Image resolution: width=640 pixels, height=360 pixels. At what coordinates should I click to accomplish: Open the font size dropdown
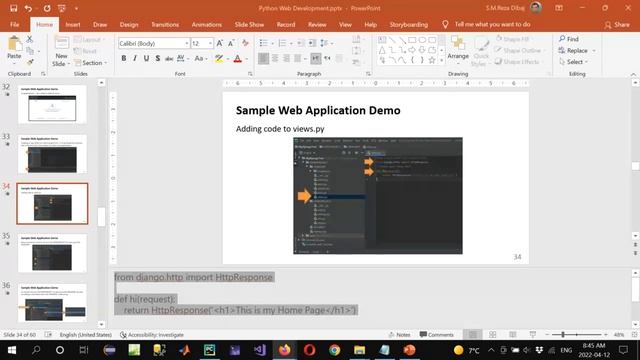(210, 43)
